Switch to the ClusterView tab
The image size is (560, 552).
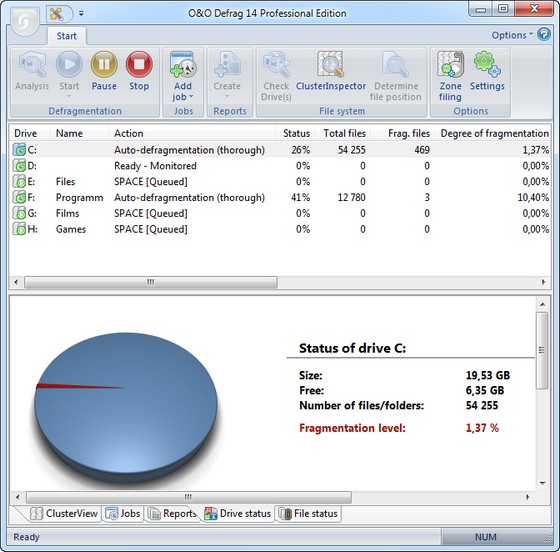pyautogui.click(x=64, y=513)
